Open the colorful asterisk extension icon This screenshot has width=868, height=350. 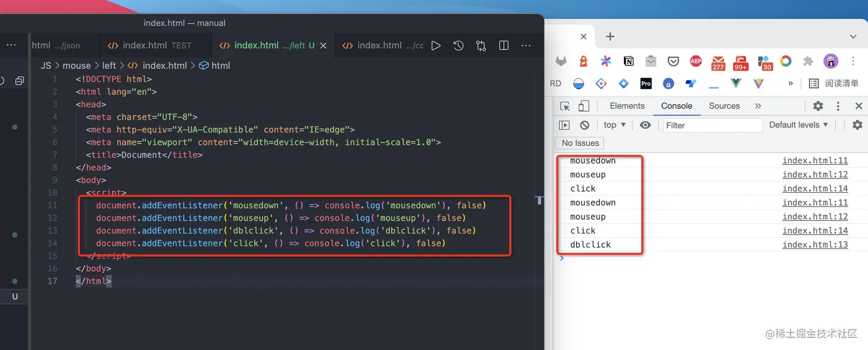pyautogui.click(x=606, y=61)
